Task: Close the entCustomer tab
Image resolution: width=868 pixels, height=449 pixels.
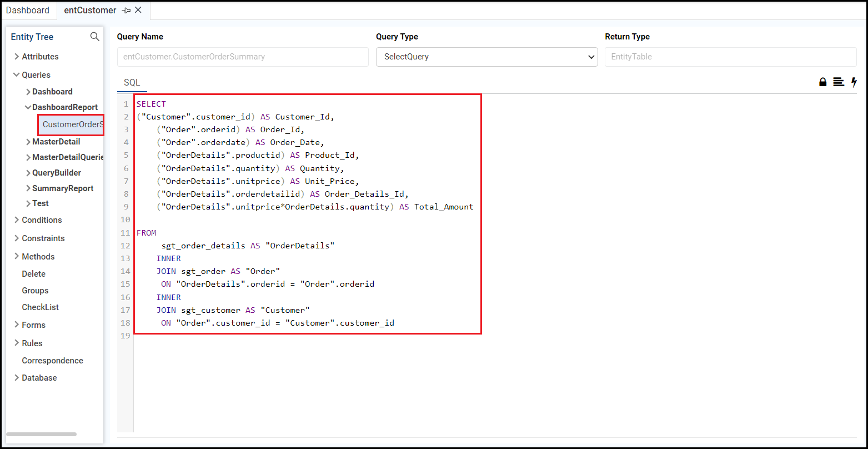Action: 138,10
